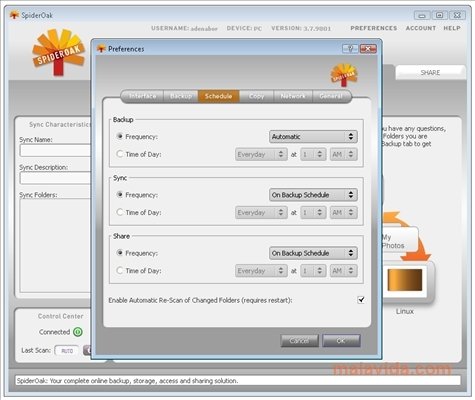The height and width of the screenshot is (400, 475).
Task: Open Sync frequency On Backup Schedule dropdown
Action: (313, 195)
